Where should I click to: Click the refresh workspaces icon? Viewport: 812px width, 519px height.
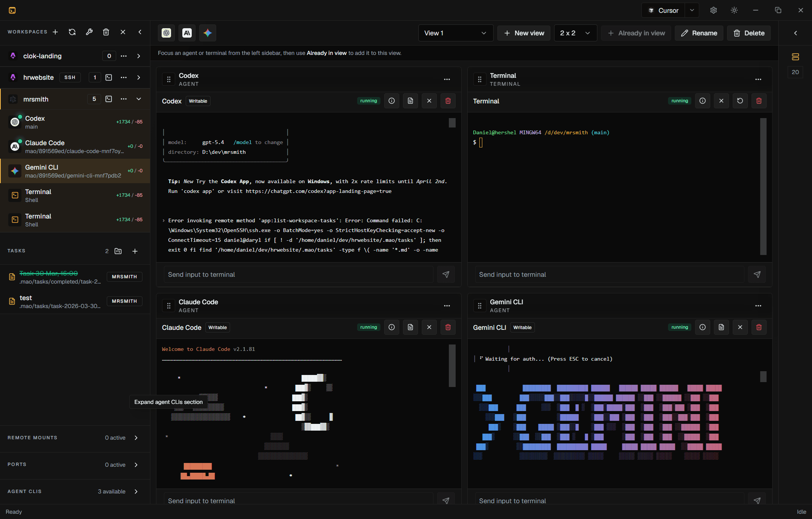(x=72, y=32)
